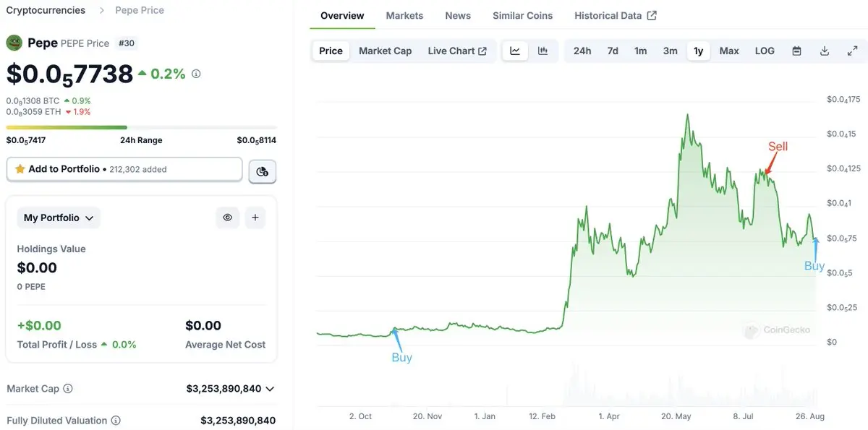Set chart range to 1m
This screenshot has width=868, height=430.
(x=641, y=51)
